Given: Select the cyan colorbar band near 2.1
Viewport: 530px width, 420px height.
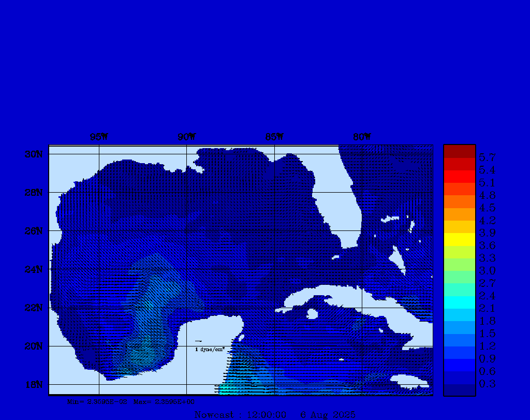Looking at the screenshot, I should (459, 302).
